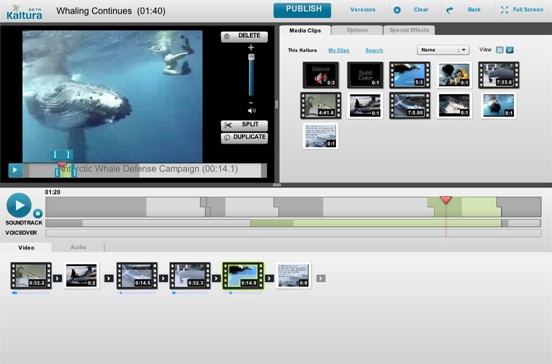Screen dimensions: 552x364
Task: Play the clip in preview player
Action: 15,170
